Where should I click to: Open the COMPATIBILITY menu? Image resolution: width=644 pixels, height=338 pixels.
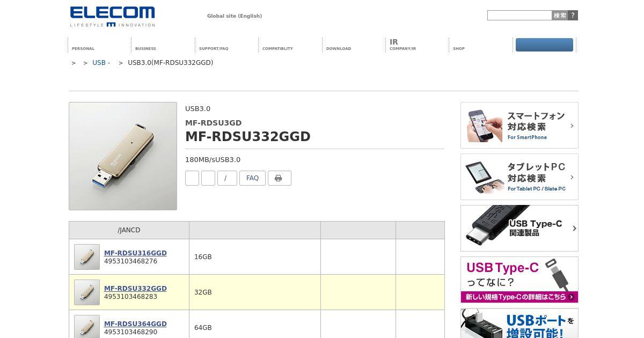(277, 48)
